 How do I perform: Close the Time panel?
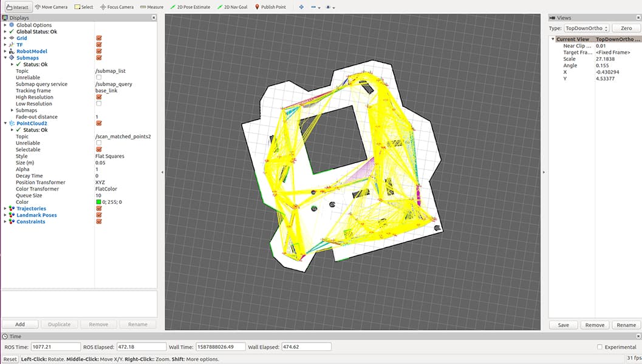click(x=638, y=336)
